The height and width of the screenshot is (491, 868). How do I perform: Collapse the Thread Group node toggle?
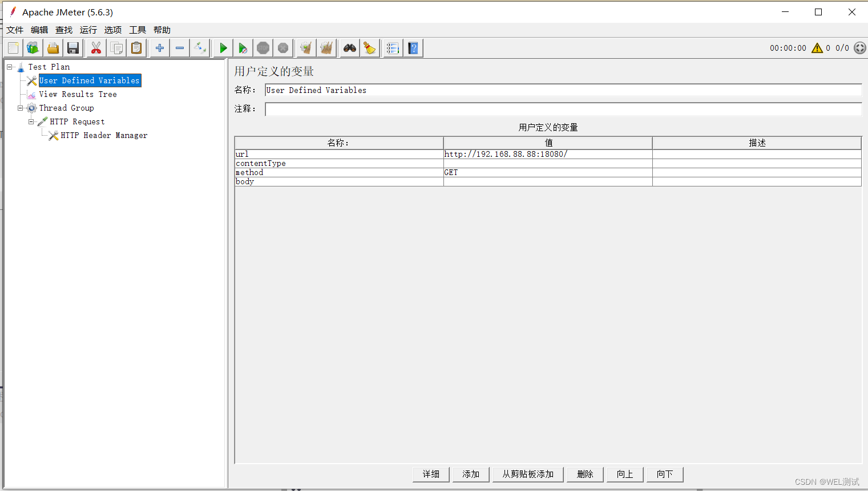21,108
